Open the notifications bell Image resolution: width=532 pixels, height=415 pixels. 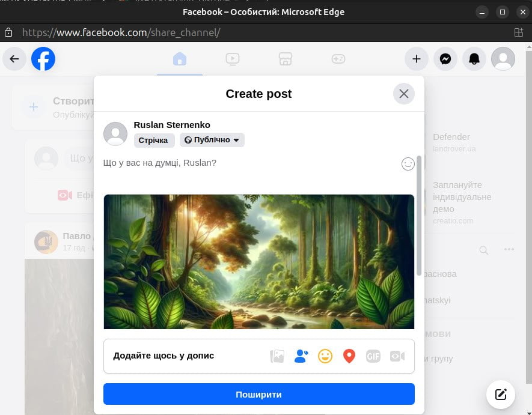[x=474, y=59]
